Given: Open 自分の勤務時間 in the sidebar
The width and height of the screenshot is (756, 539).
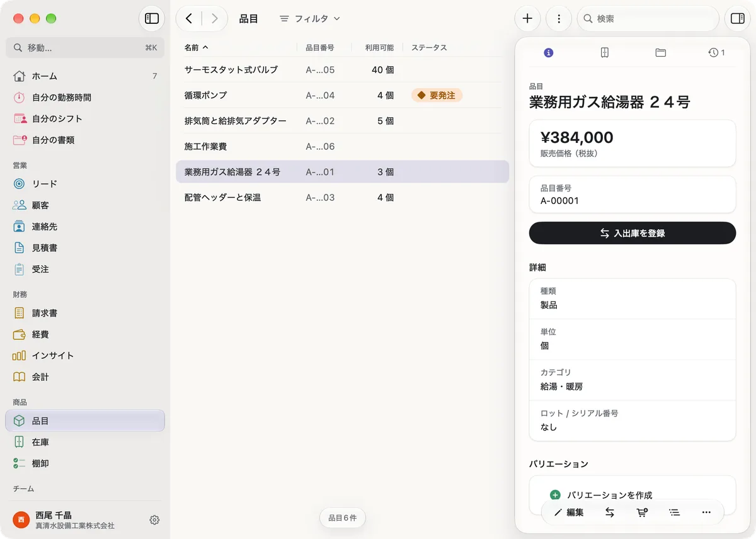Looking at the screenshot, I should 85,98.
